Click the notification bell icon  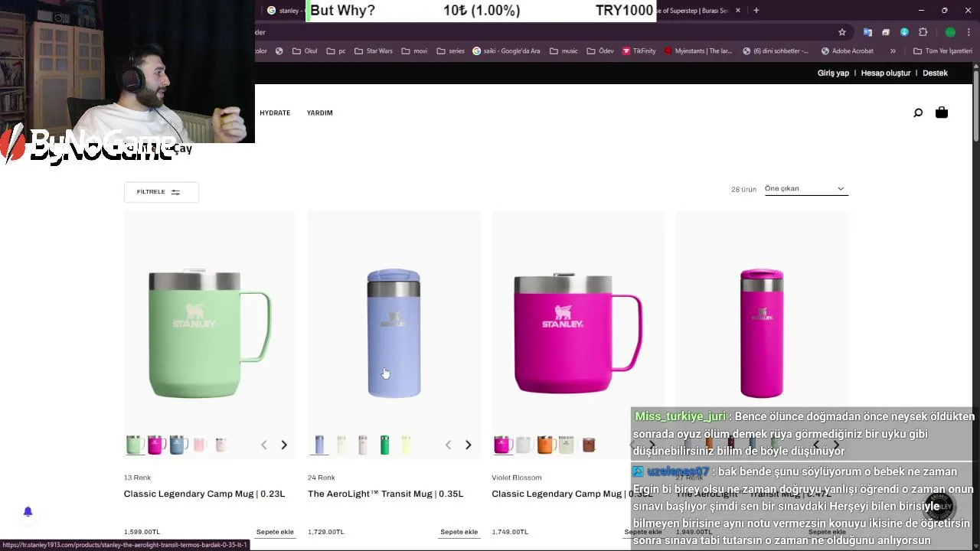(28, 511)
